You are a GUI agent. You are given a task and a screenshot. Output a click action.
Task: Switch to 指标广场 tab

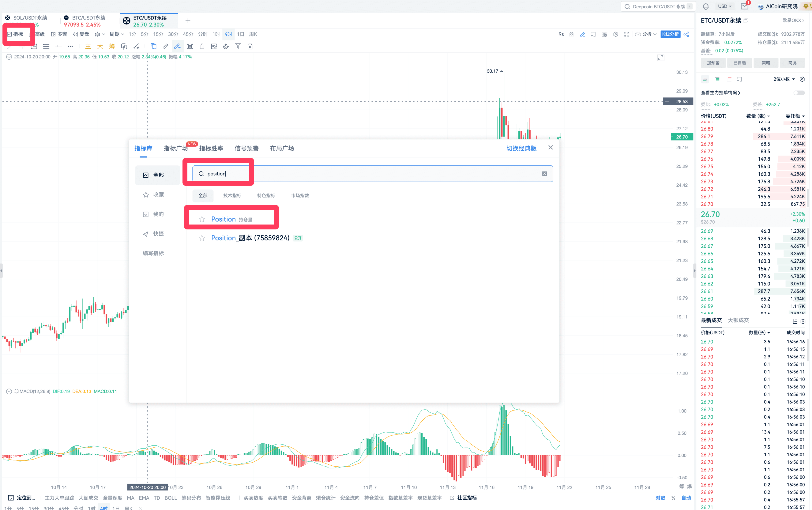(x=175, y=148)
